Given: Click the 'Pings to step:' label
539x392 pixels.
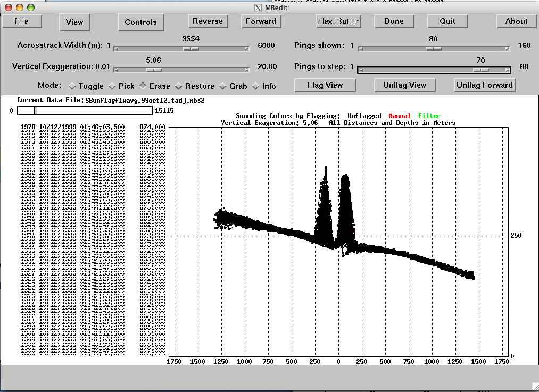Looking at the screenshot, I should click(x=320, y=66).
